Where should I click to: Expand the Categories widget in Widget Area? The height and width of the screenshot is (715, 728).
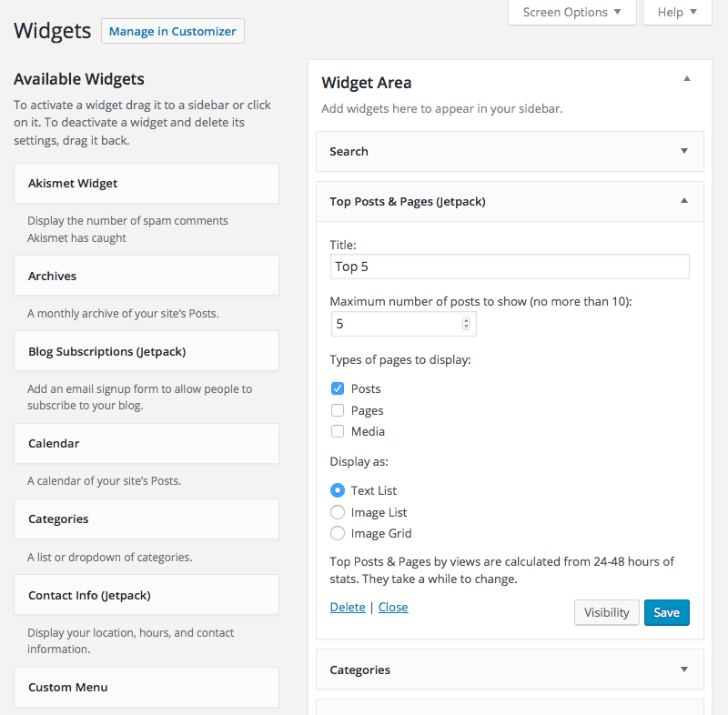pos(683,670)
